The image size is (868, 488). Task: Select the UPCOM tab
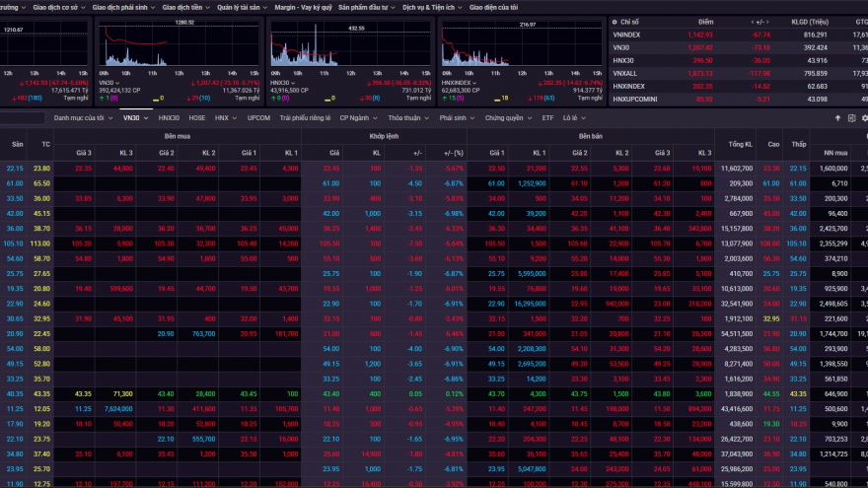coord(258,118)
